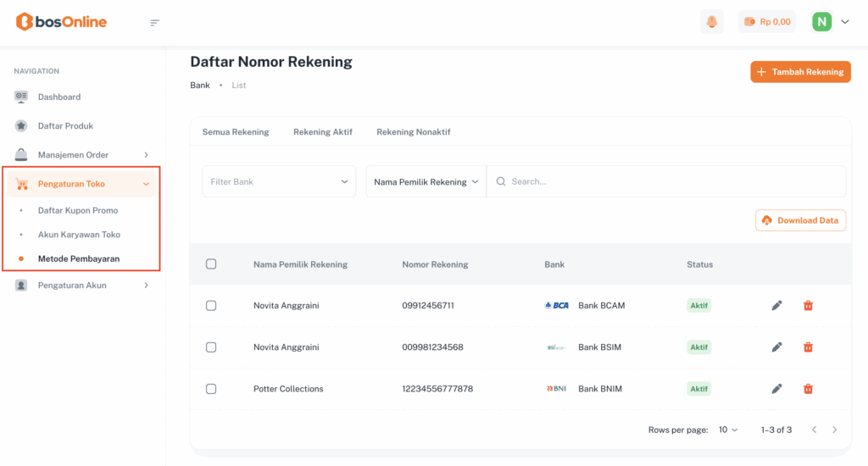Screen dimensions: 868x466
Task: Open the Filter Bank dropdown
Action: [279, 181]
